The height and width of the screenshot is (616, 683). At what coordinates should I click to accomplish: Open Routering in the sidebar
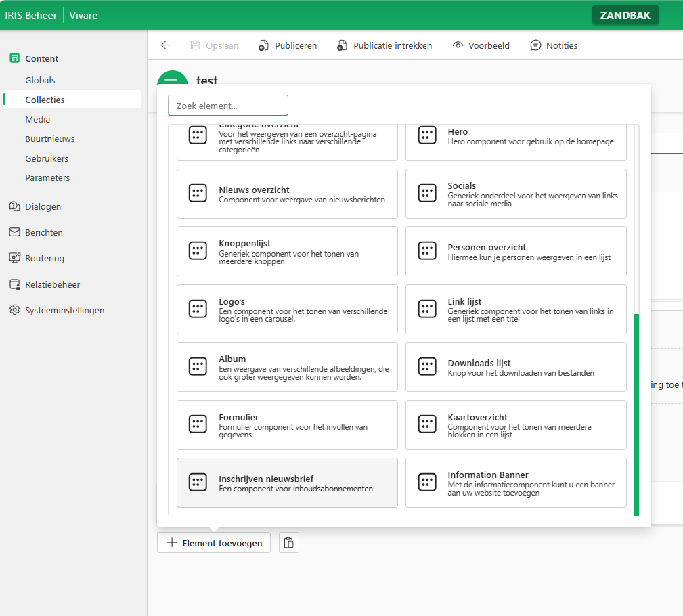(45, 258)
